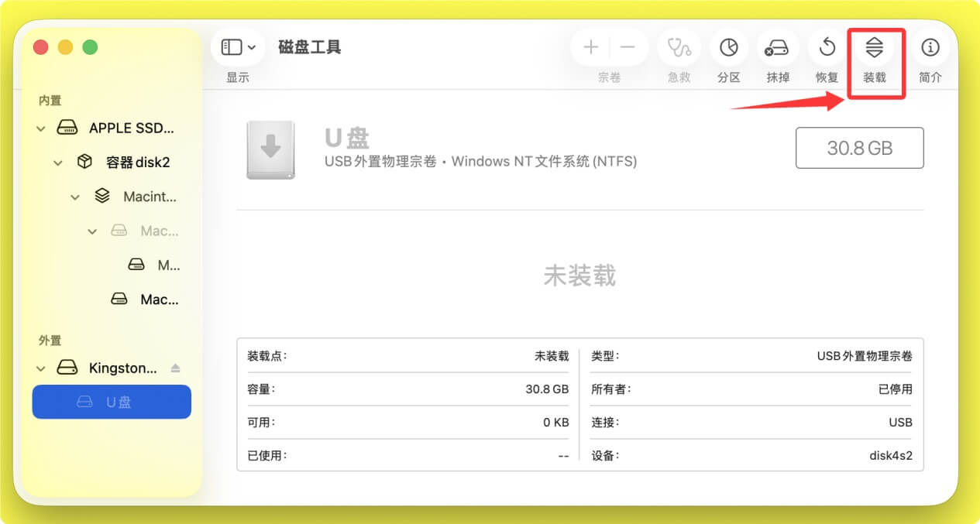980x524 pixels.
Task: Click the 抹掉 (Erase) icon
Action: click(777, 46)
